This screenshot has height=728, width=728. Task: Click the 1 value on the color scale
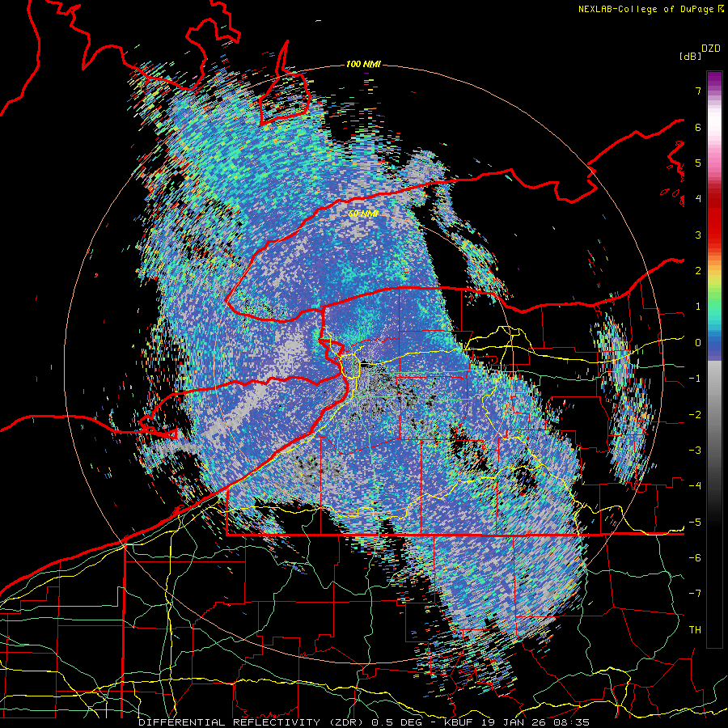(698, 307)
